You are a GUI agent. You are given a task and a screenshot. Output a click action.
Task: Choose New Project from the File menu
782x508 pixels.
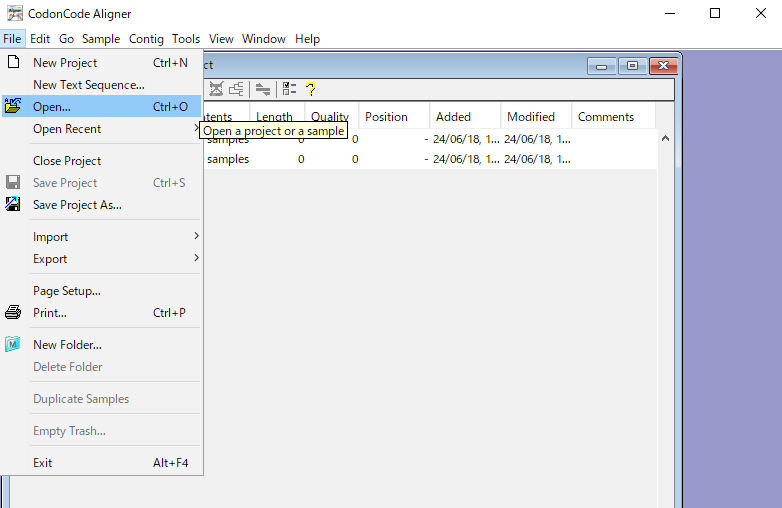click(x=102, y=63)
